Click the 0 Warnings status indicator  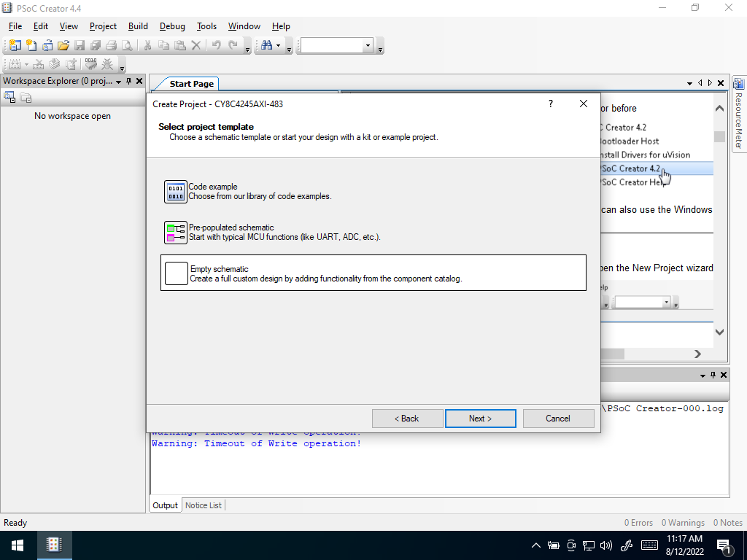683,523
